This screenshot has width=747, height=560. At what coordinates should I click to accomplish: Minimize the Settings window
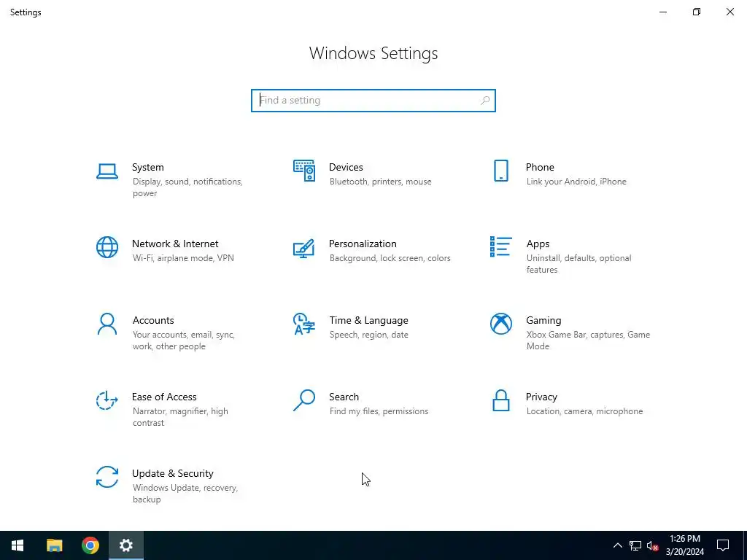click(662, 12)
